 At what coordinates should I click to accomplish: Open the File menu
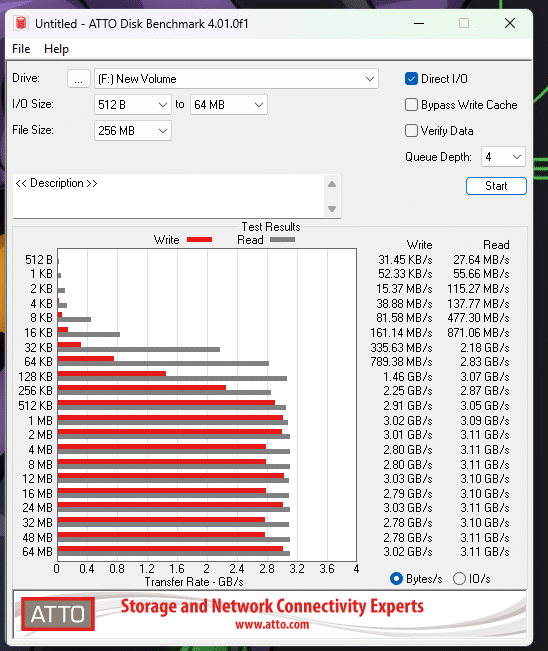tap(21, 49)
